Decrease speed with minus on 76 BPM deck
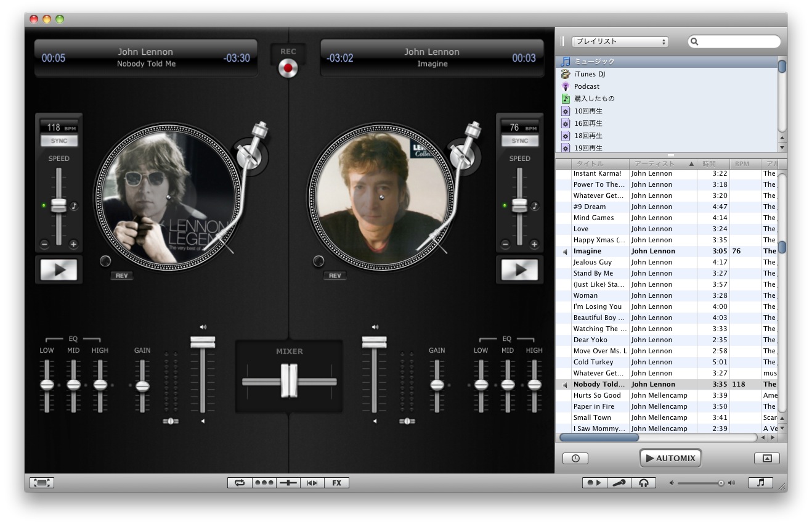 click(x=505, y=244)
